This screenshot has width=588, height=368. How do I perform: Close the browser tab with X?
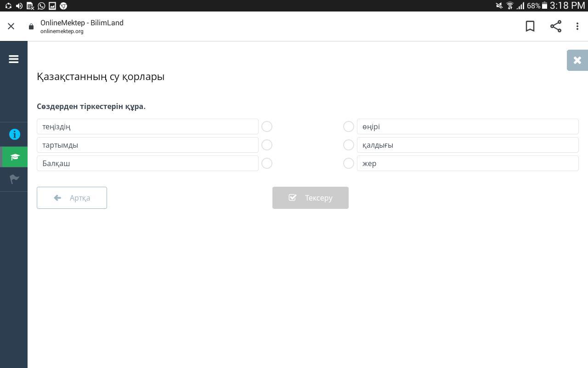tap(11, 26)
